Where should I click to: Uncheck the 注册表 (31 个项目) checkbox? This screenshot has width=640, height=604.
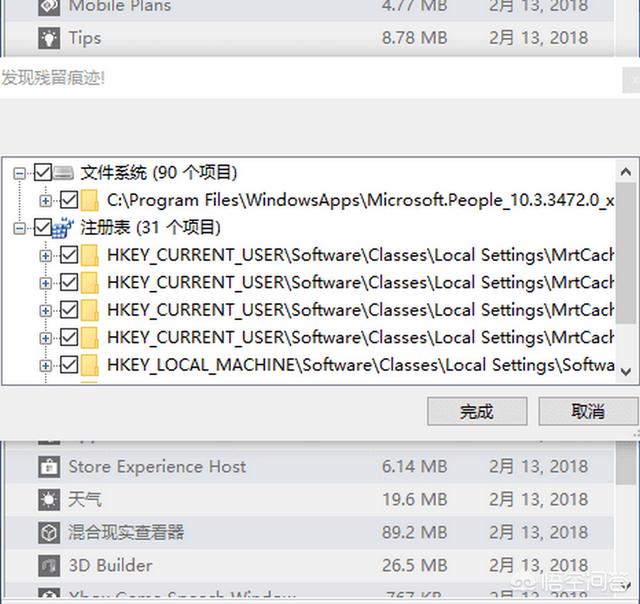[43, 227]
